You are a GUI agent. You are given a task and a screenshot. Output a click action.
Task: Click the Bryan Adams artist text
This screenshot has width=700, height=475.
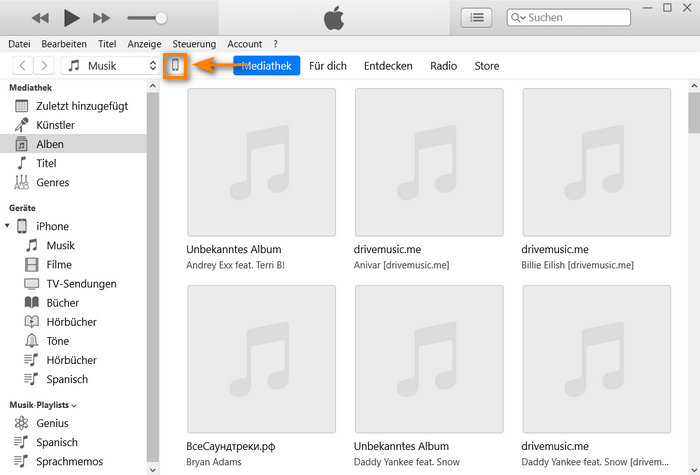[x=214, y=462]
